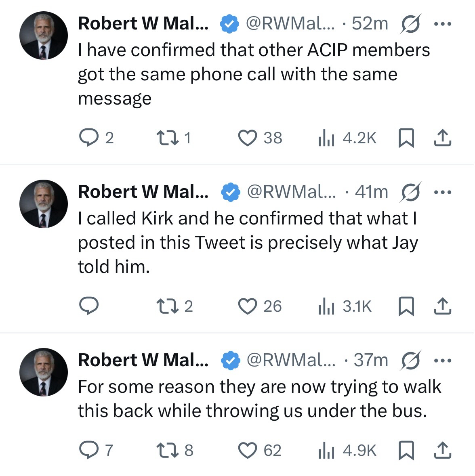Share the 'I called Kirk' tweet
This screenshot has height=476, width=475.
[x=442, y=306]
